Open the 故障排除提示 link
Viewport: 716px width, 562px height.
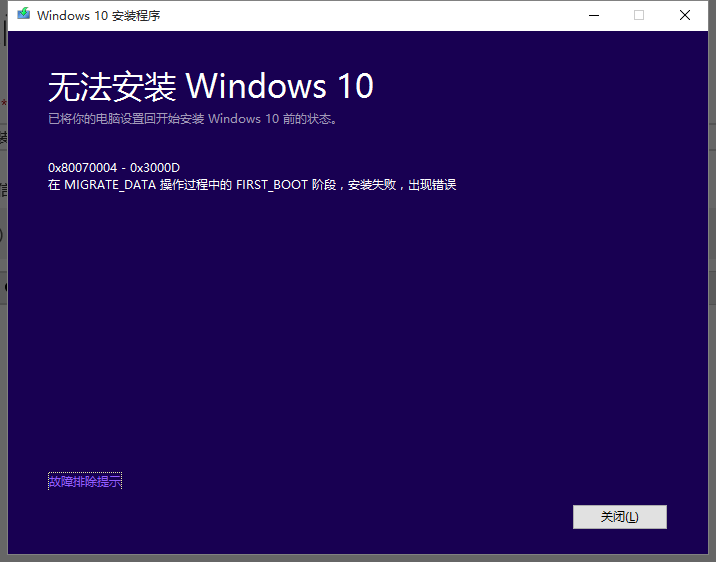pos(85,481)
